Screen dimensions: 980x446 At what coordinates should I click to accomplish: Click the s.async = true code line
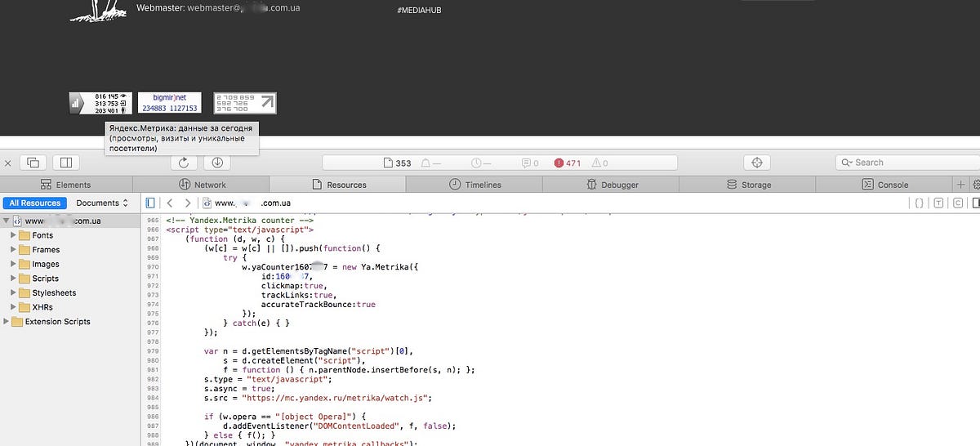point(240,389)
